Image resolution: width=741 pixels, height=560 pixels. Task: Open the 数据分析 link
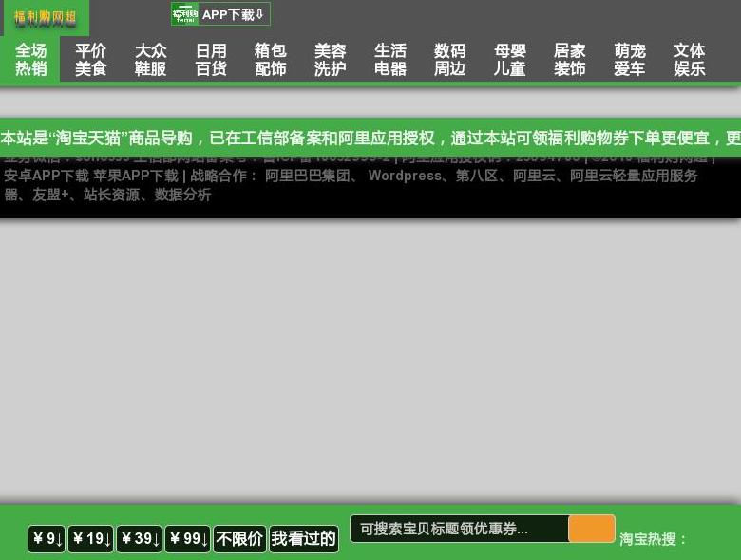point(182,195)
